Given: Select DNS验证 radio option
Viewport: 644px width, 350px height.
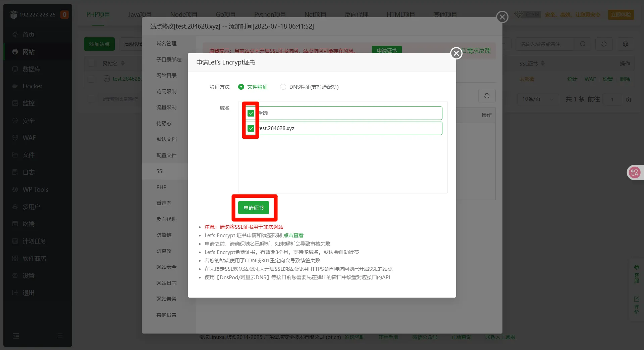Looking at the screenshot, I should click(x=283, y=87).
